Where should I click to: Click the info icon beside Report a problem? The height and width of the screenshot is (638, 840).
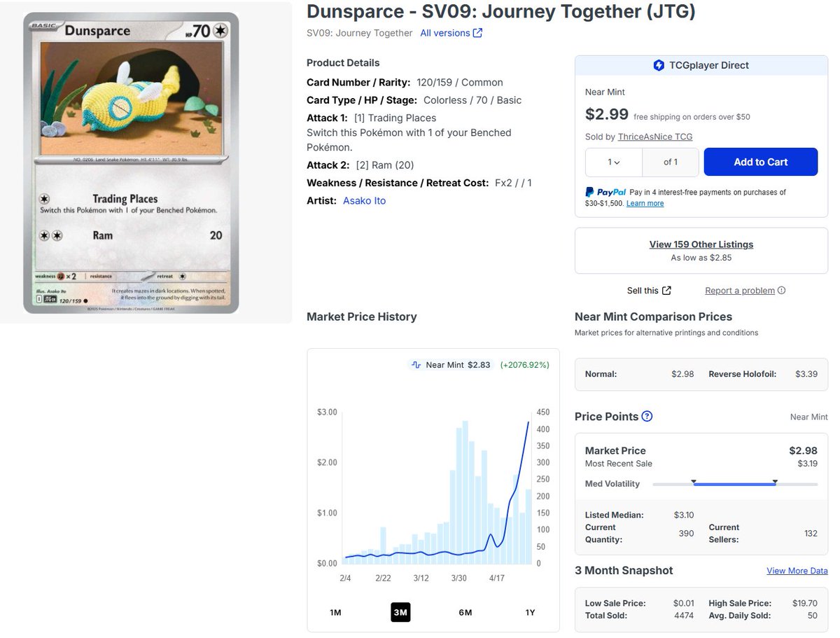click(781, 291)
